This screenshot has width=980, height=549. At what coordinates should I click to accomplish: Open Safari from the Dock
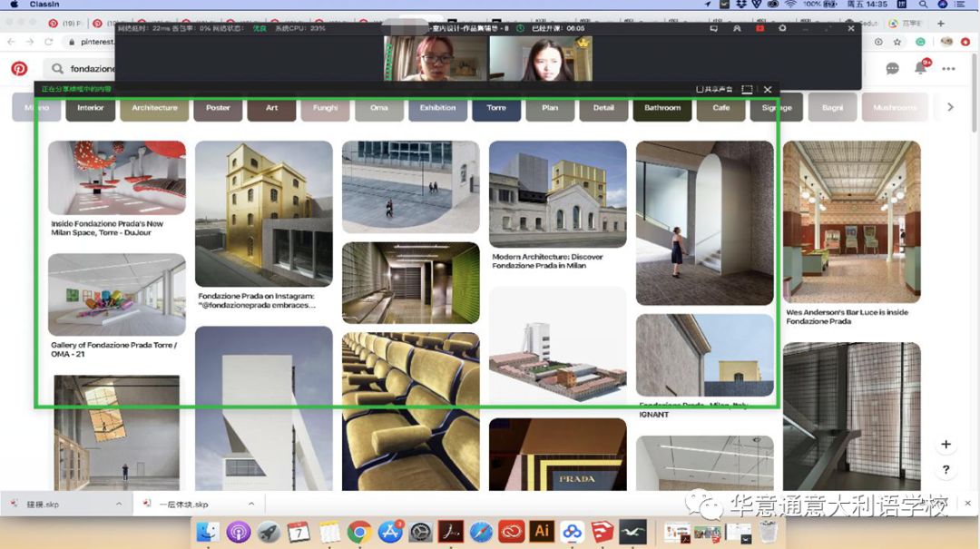[481, 532]
